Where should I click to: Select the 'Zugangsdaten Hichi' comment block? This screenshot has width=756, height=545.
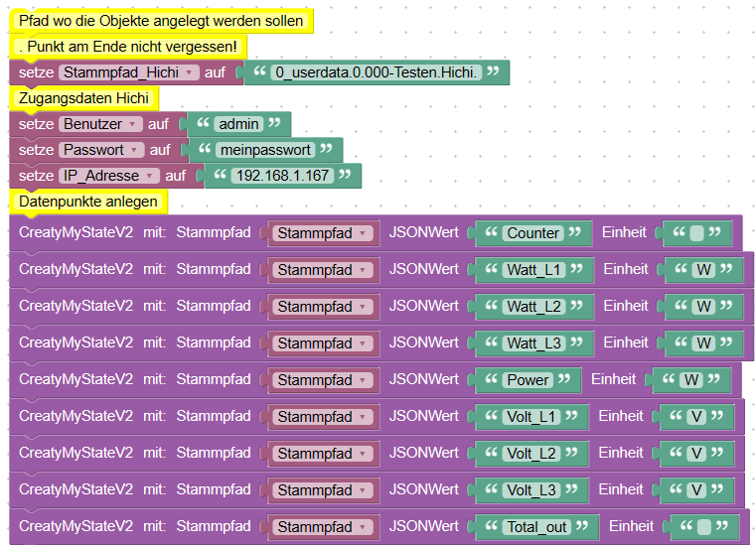[83, 98]
